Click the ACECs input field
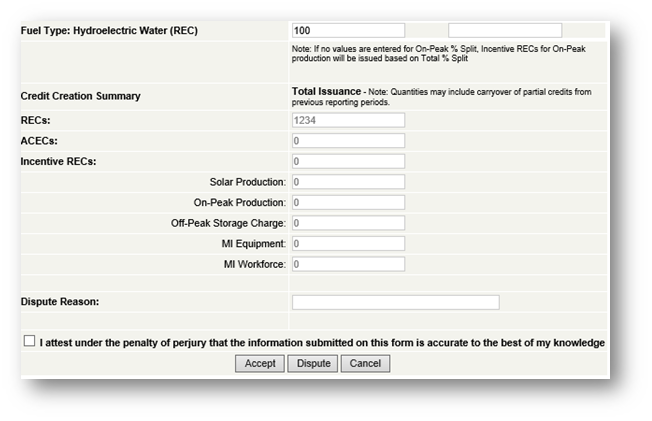The image size is (652, 421). (x=348, y=141)
